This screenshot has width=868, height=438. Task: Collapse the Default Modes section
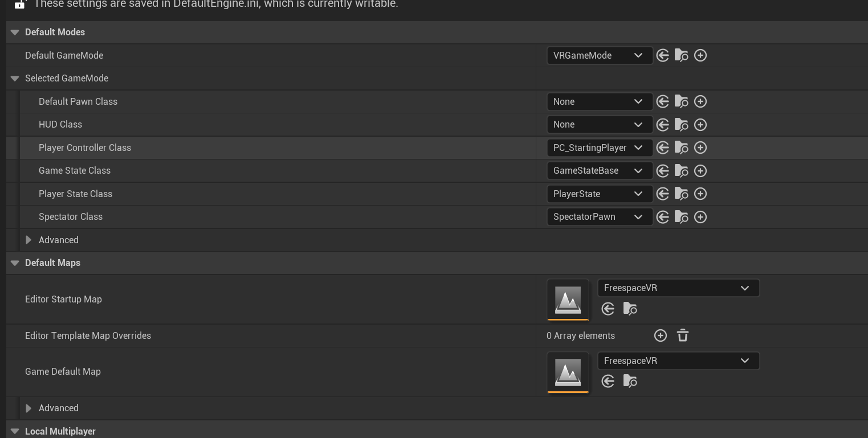coord(15,32)
